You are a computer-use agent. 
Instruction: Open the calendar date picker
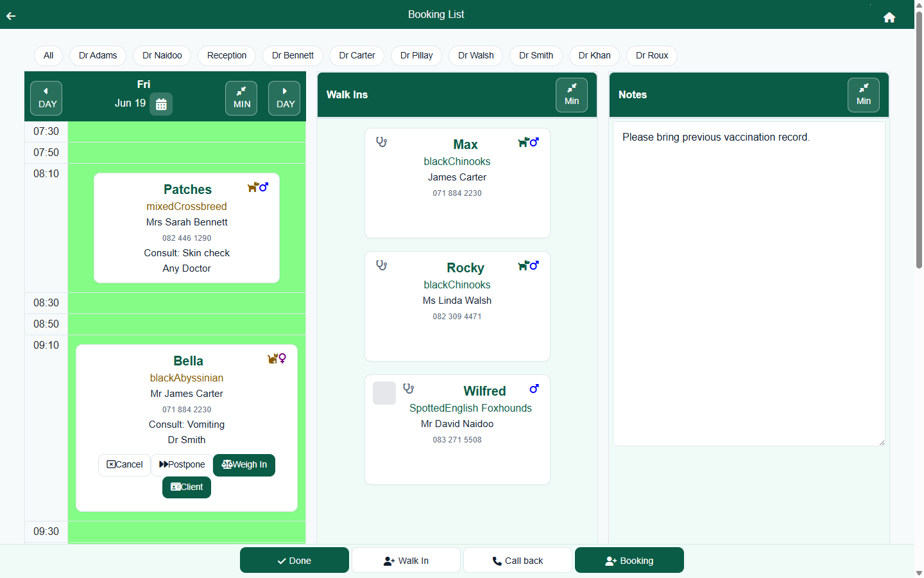(161, 103)
